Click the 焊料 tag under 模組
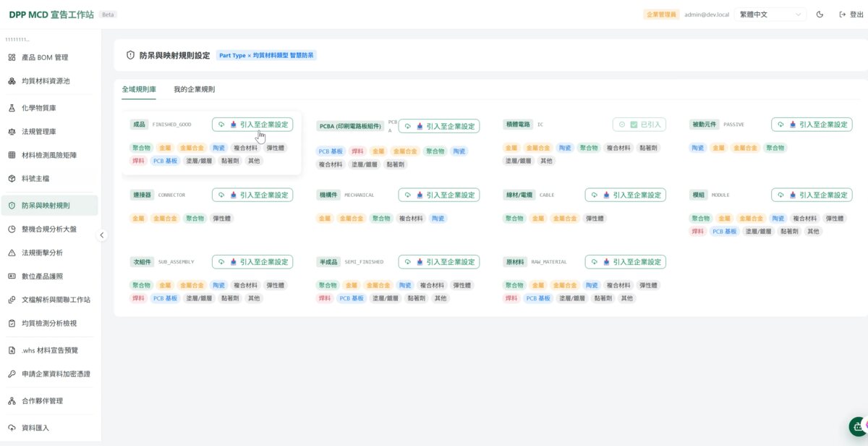Screen dimensions: 868x446 coord(698,231)
